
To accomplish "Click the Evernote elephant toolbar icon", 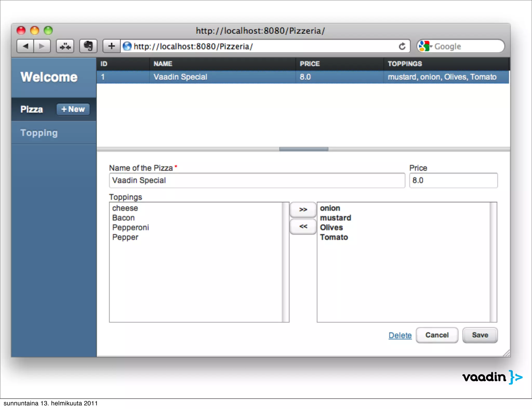I will 88,46.
